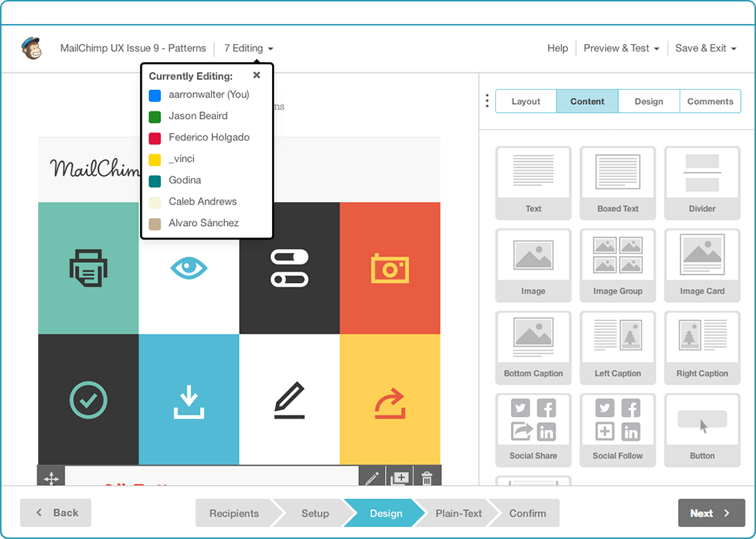
Task: Close the Currently Editing popup
Action: (256, 75)
